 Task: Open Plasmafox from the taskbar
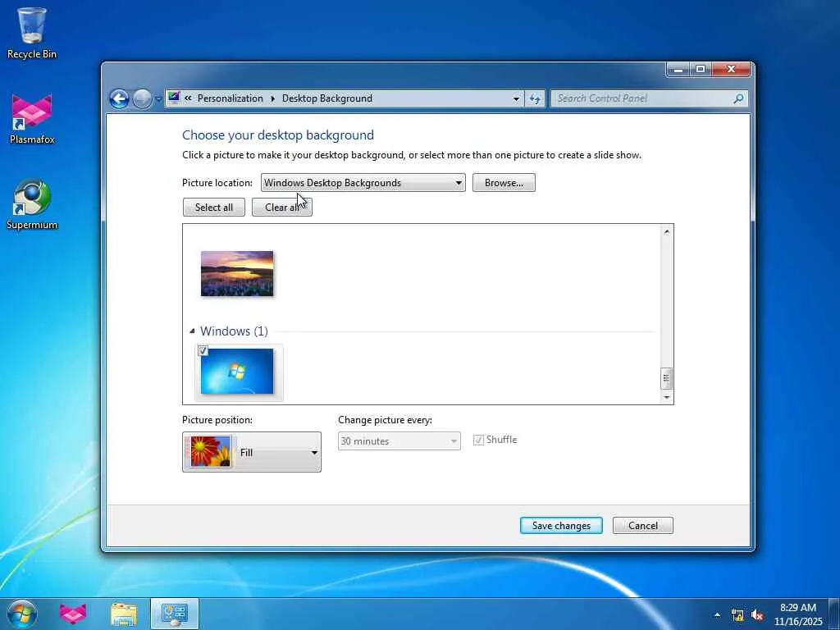click(73, 614)
